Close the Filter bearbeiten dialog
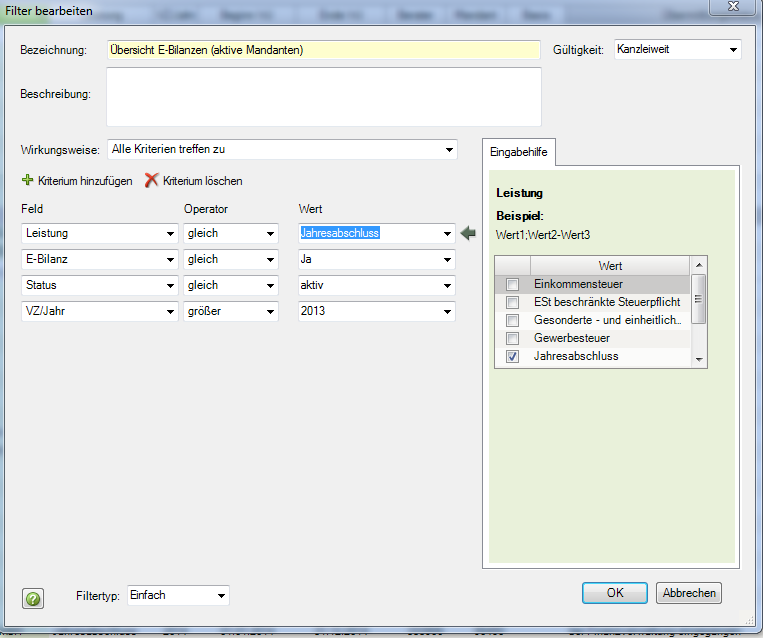The height and width of the screenshot is (638, 763). coord(732,7)
